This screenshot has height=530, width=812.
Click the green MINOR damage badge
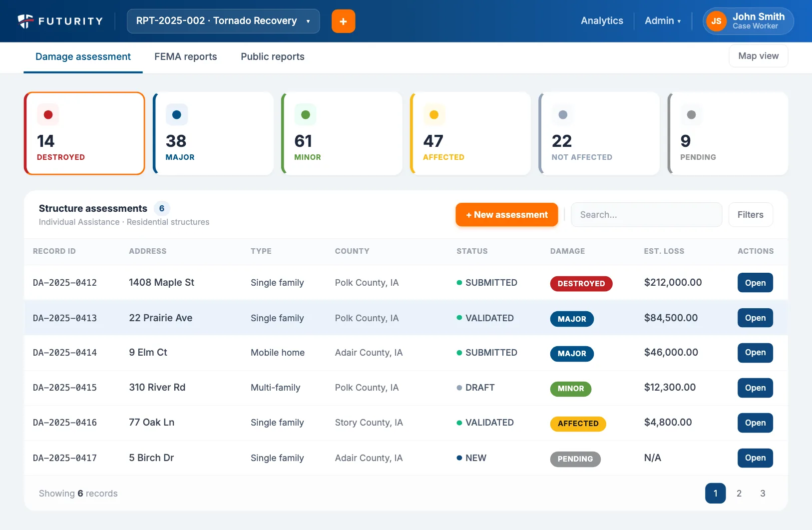(571, 389)
